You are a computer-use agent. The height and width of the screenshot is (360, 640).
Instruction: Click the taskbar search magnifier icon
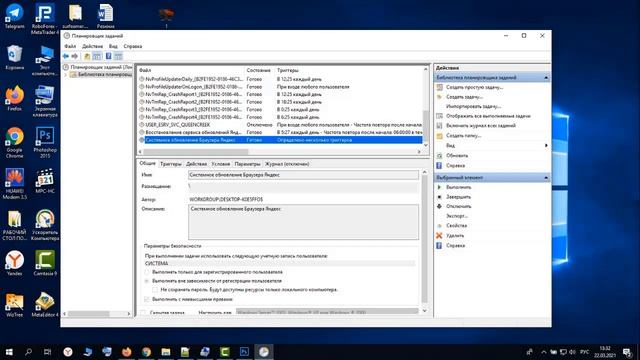tap(28, 351)
